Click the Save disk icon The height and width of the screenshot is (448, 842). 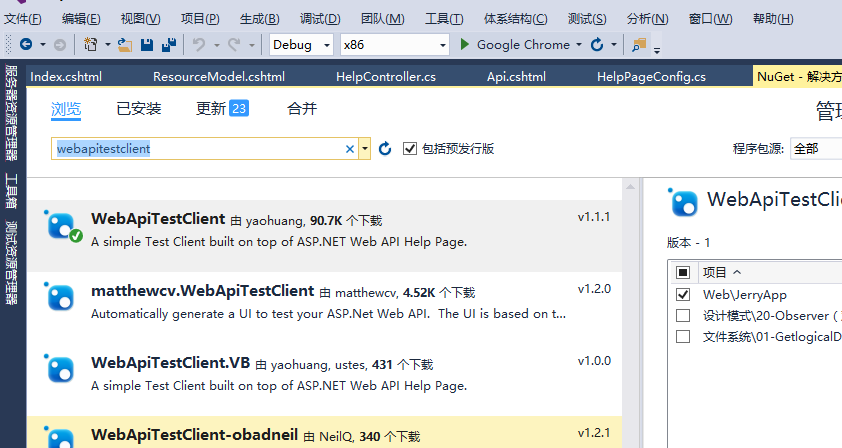(x=147, y=45)
